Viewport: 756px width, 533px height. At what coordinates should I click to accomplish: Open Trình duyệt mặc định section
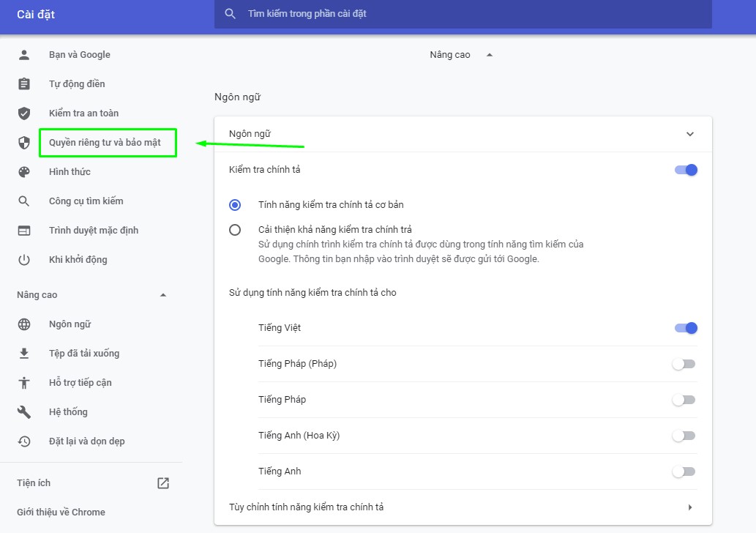click(x=94, y=231)
